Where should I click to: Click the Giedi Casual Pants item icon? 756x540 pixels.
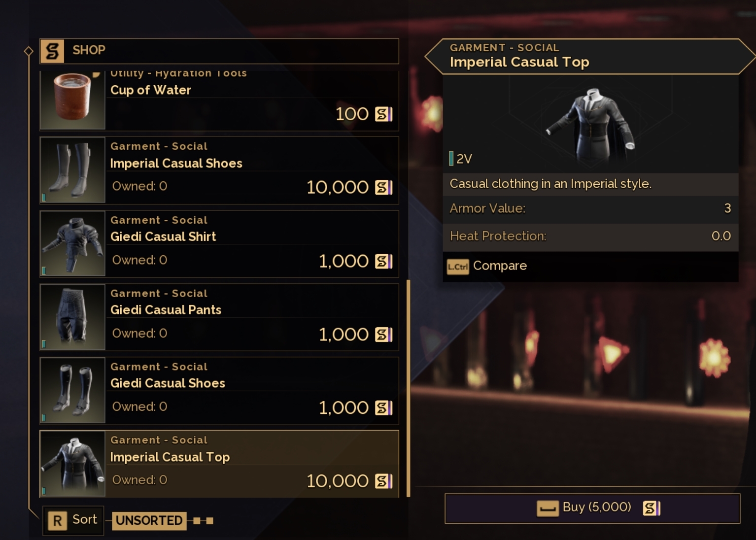click(x=72, y=317)
